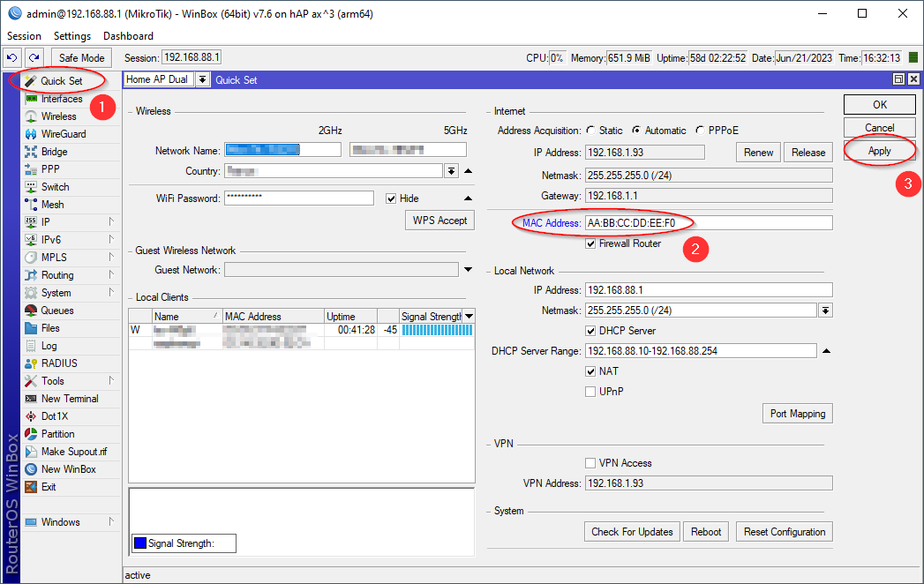
Task: Open the Local Network Netmask dropdown
Action: pyautogui.click(x=825, y=311)
